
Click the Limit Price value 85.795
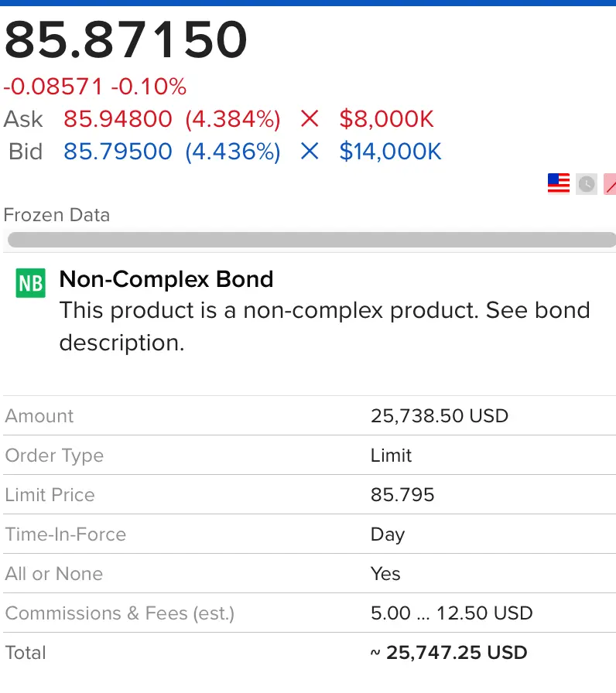[x=402, y=495]
